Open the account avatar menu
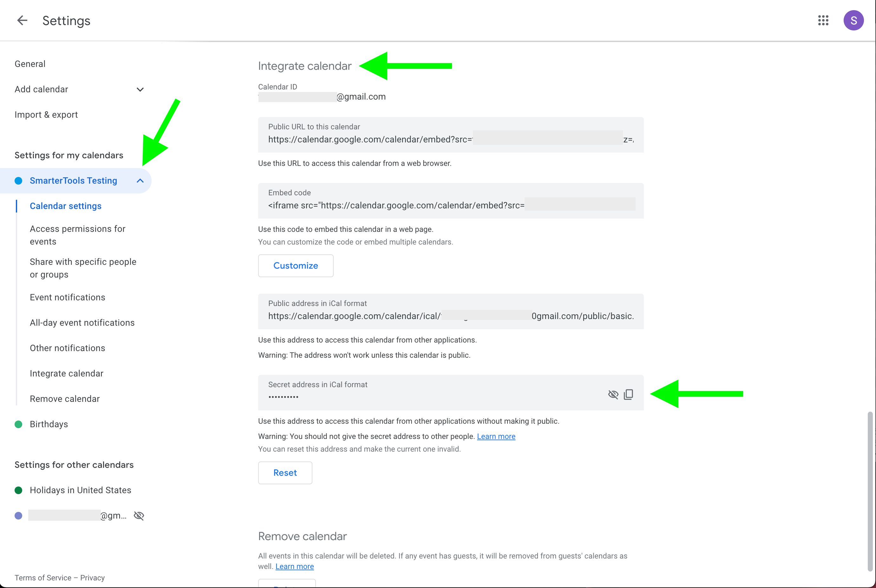 coord(853,20)
